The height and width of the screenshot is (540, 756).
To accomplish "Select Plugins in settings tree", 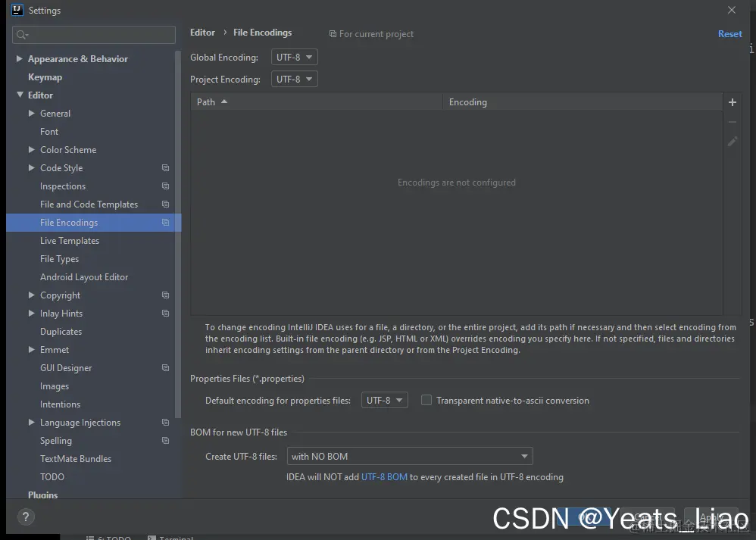I will coord(43,495).
